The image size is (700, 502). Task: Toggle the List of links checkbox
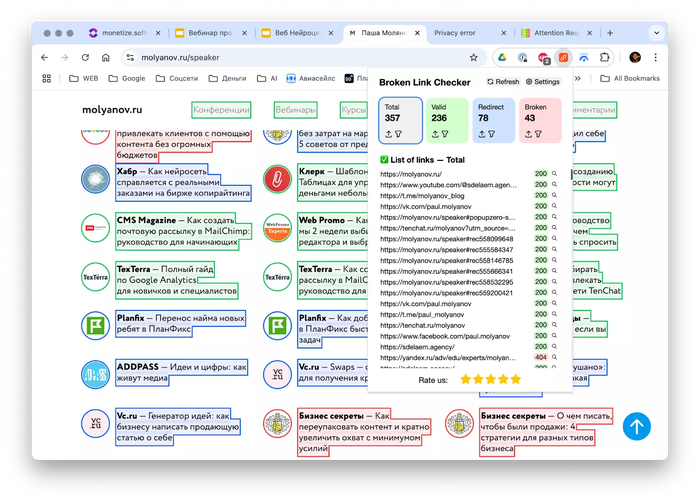tap(384, 159)
